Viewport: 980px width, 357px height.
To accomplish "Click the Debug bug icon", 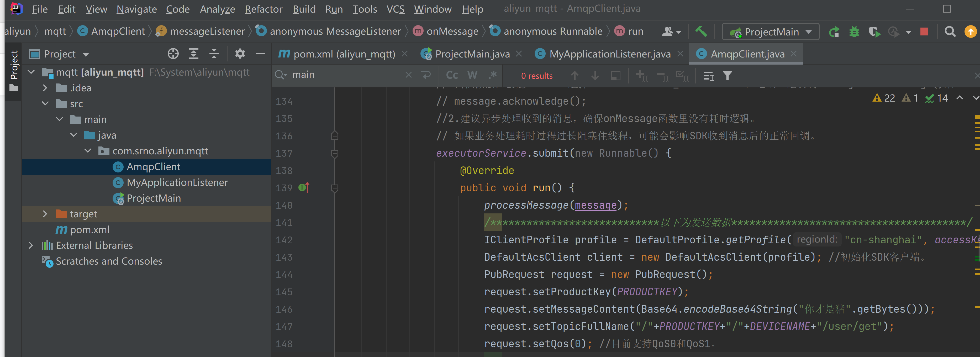I will (854, 31).
